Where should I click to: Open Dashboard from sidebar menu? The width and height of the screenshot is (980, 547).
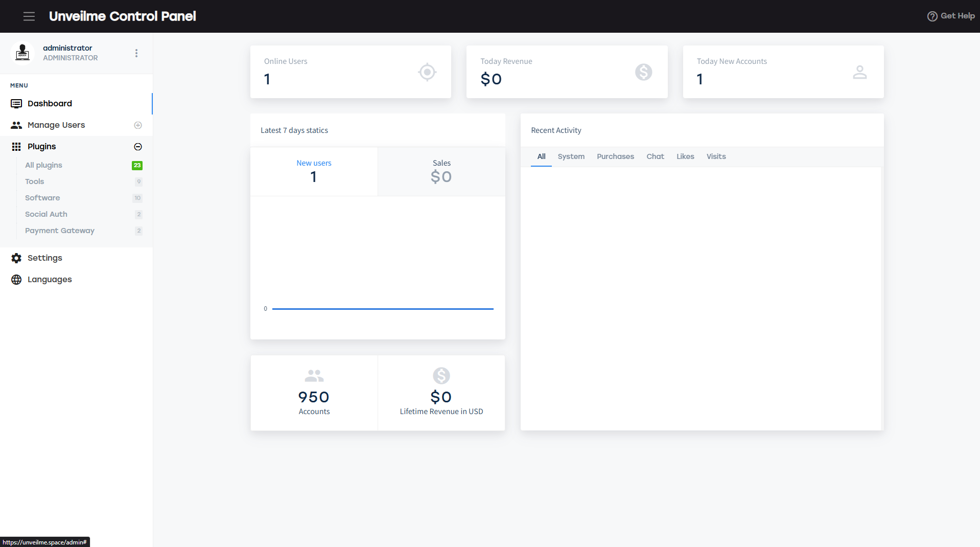coord(50,104)
